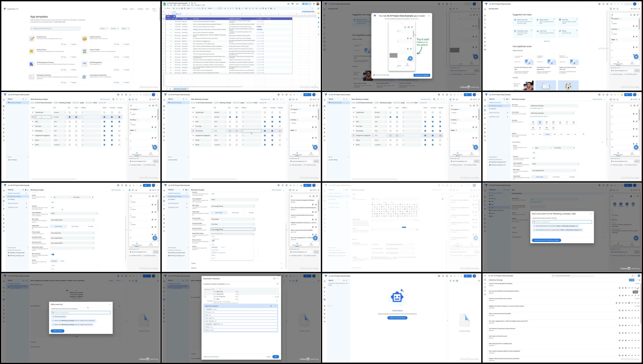Dismiss the Invite users suggestion card
Viewport: 643px width, 364px height.
[554, 30]
